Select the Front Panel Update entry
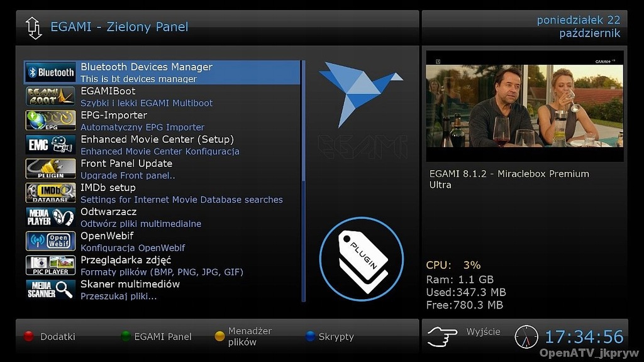Screen dimensions: 644x362 tap(162, 169)
